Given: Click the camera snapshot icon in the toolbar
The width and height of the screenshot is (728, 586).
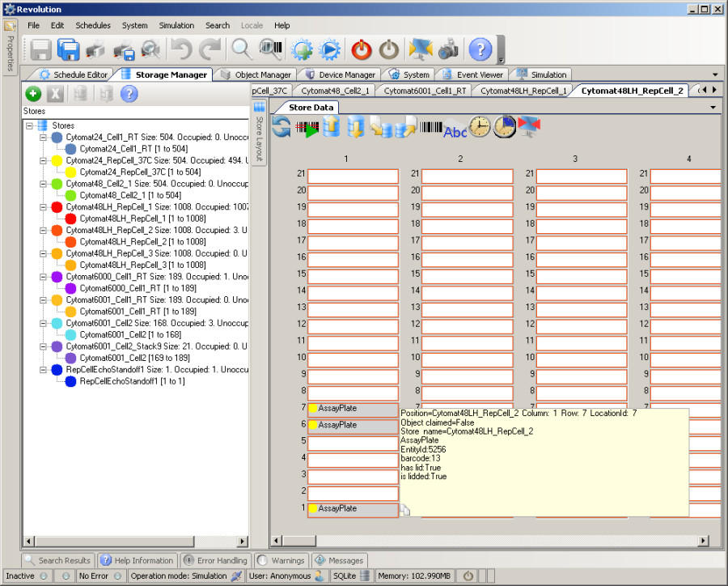Looking at the screenshot, I should point(447,49).
